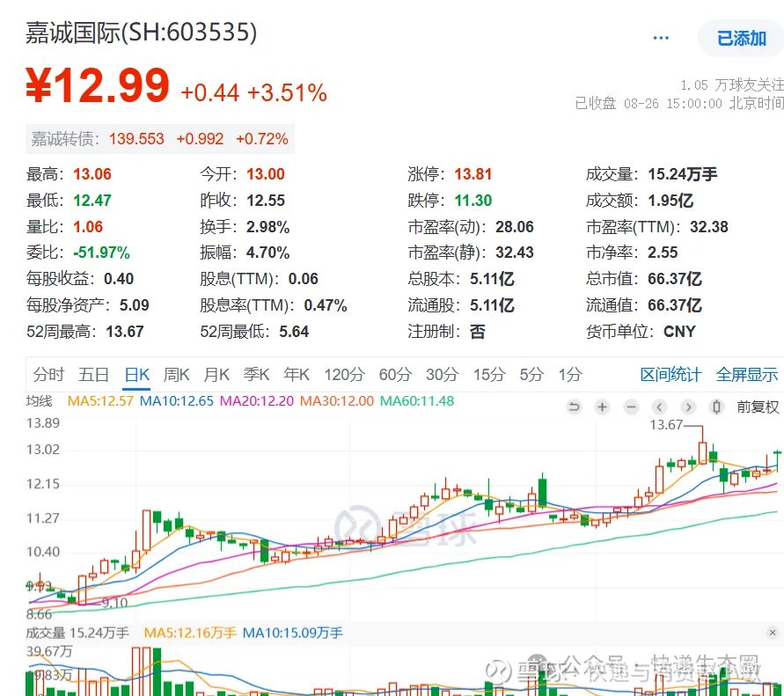Open the three-dot more options menu
784x696 pixels.
[x=661, y=38]
